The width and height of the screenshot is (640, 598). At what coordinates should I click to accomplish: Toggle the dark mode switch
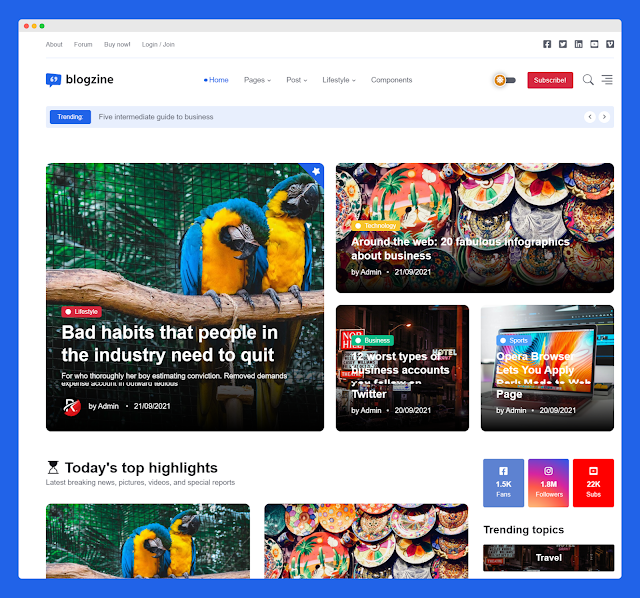point(505,80)
